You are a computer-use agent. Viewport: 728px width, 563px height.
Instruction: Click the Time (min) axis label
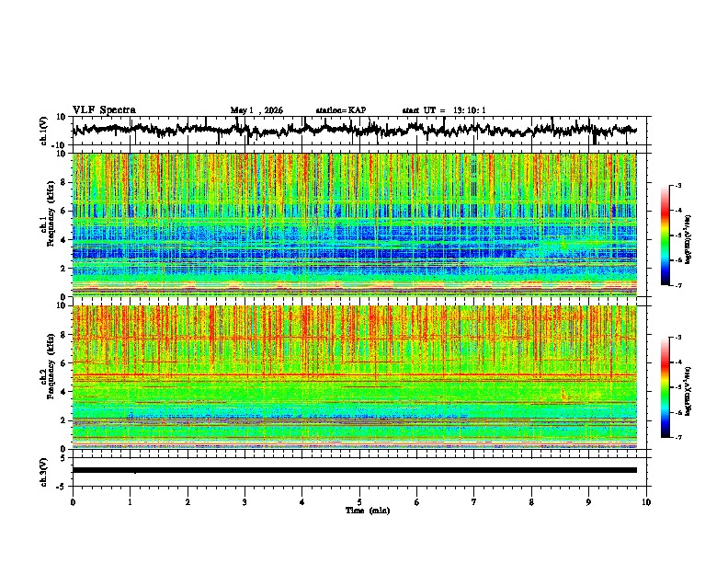click(x=368, y=511)
